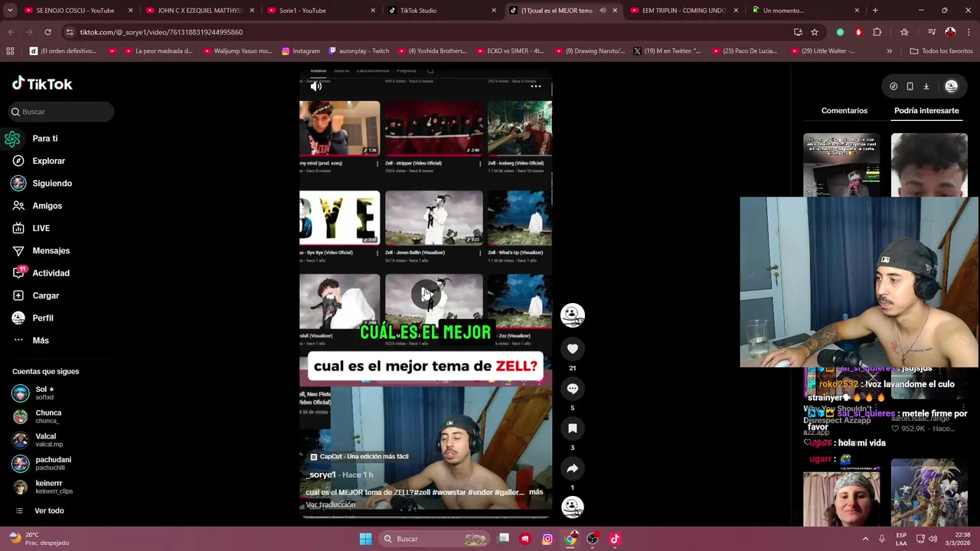Click the address bar URL
The image size is (980, 551).
pos(162,32)
